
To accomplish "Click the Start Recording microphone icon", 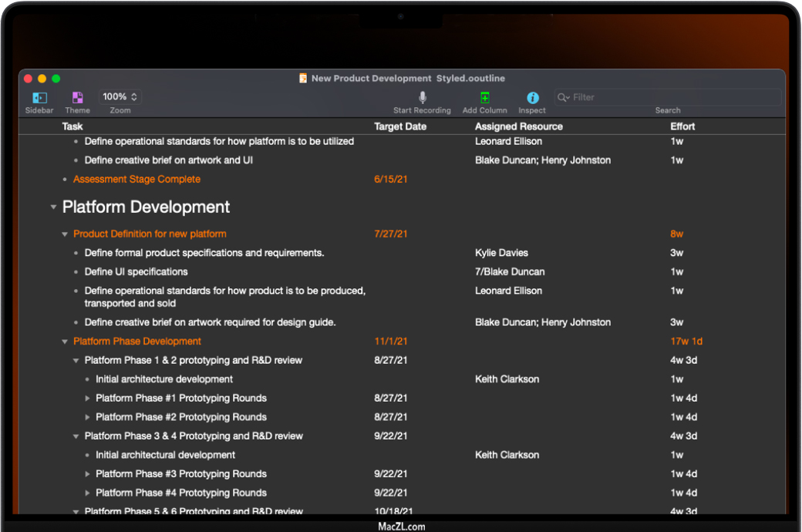I will [x=422, y=98].
